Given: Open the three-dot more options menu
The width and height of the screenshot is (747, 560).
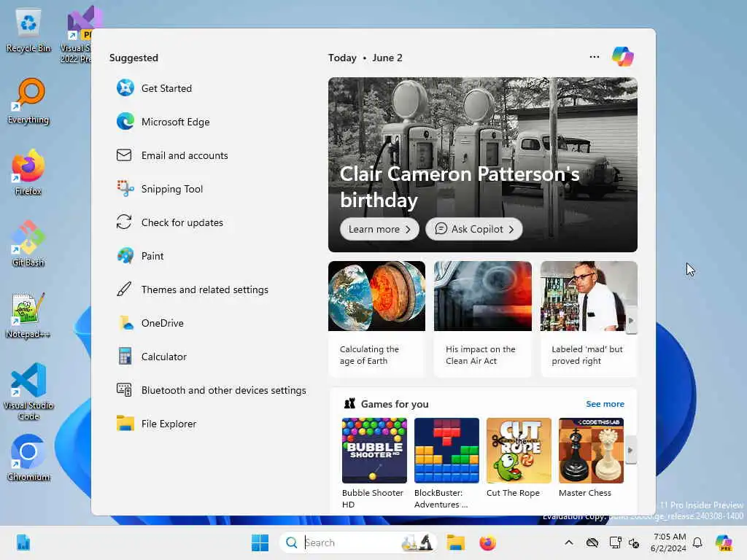Looking at the screenshot, I should click(594, 57).
